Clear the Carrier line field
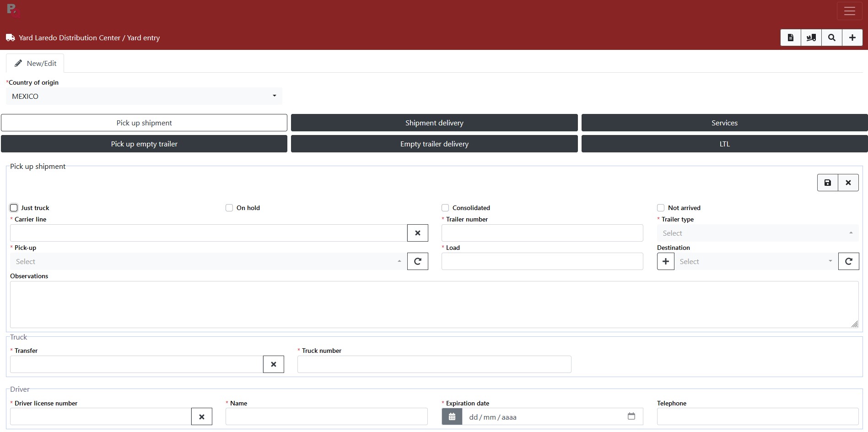The width and height of the screenshot is (868, 432). tap(417, 233)
